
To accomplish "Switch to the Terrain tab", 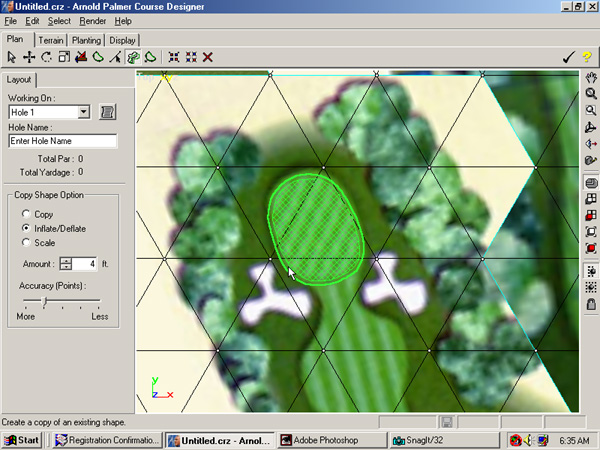I will pyautogui.click(x=51, y=41).
